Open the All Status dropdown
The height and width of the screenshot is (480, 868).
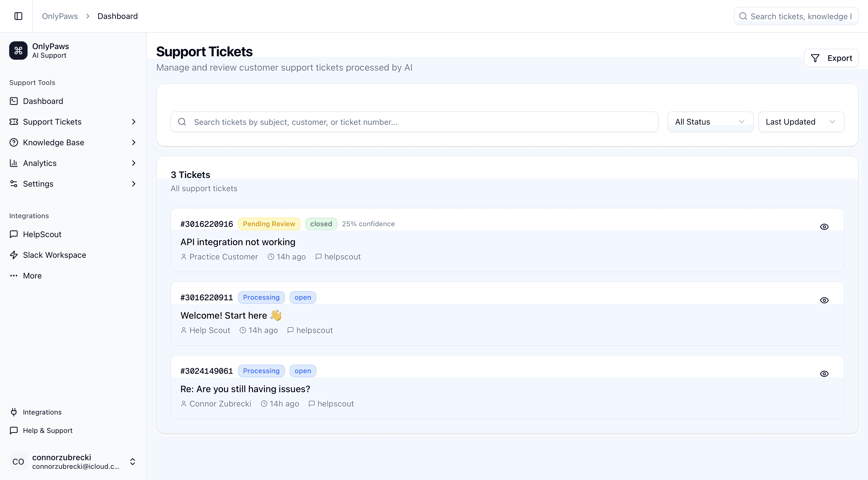click(x=710, y=122)
